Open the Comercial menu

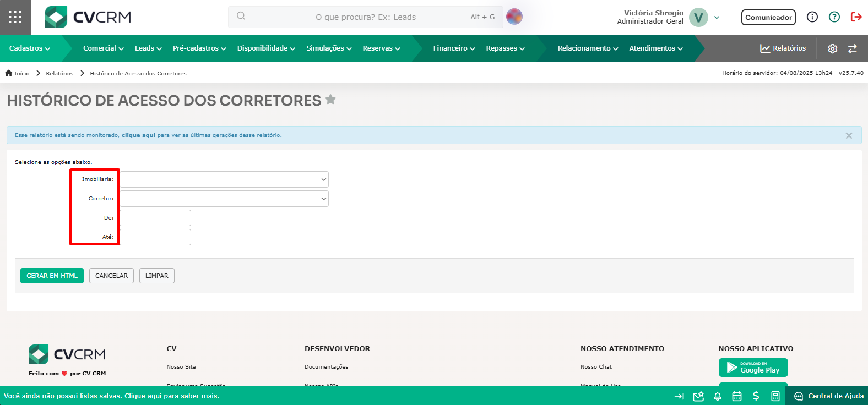pos(104,48)
